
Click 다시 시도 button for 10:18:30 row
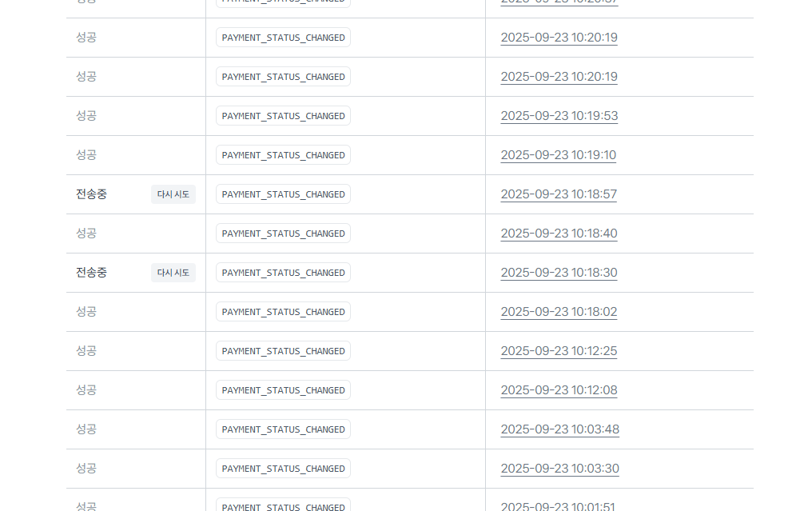(x=173, y=273)
